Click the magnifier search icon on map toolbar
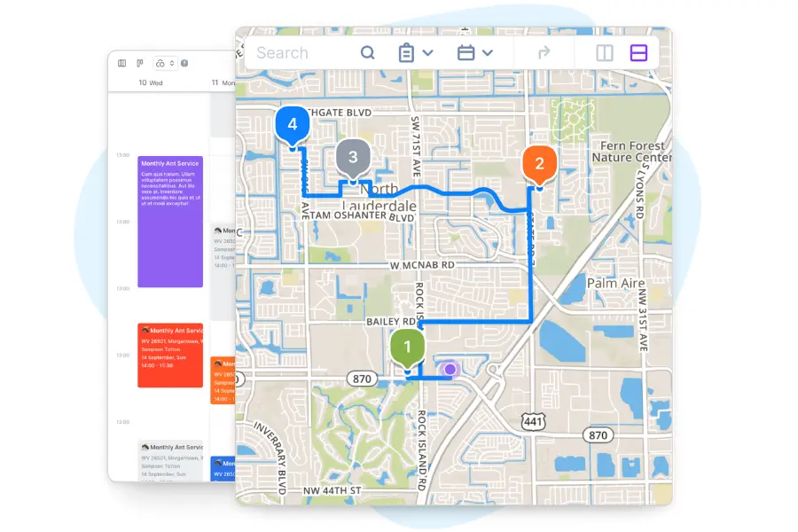Image resolution: width=798 pixels, height=532 pixels. pos(367,52)
